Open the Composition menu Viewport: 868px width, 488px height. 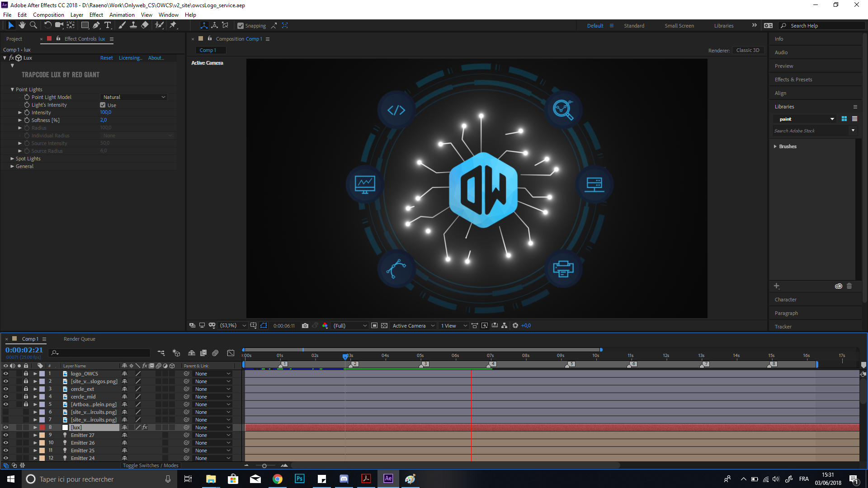pyautogui.click(x=48, y=15)
